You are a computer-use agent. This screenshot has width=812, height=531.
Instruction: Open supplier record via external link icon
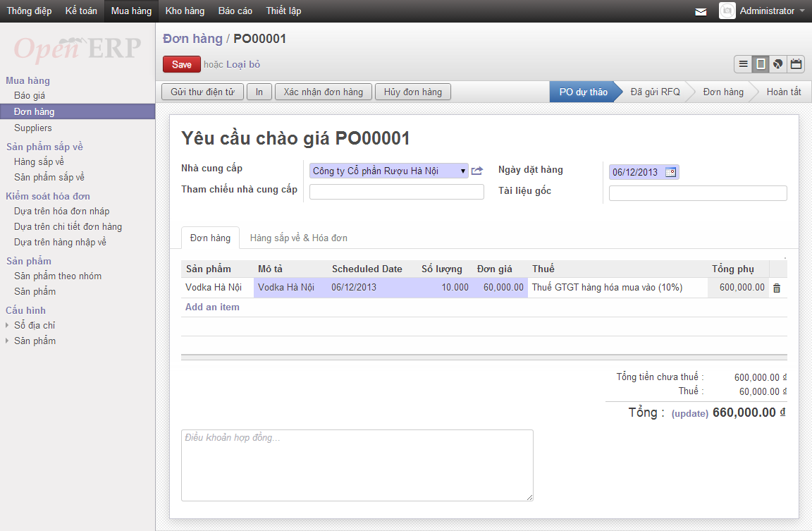pyautogui.click(x=477, y=171)
